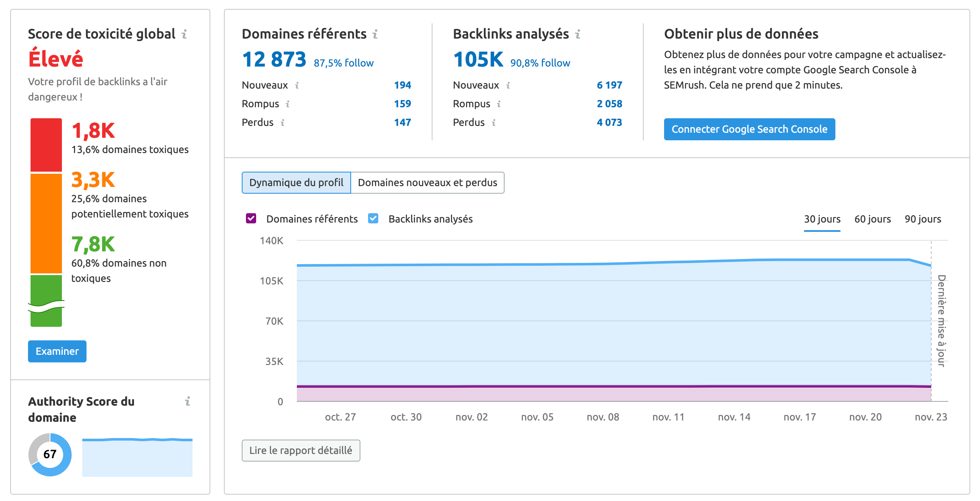Open info icon for Domaines référents Rompus

[288, 104]
